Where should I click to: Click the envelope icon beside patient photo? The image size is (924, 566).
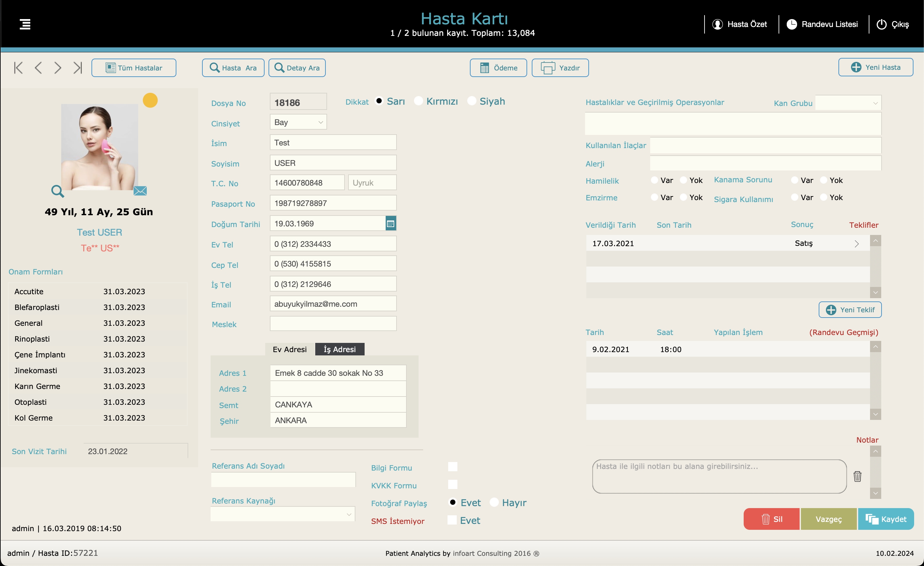(140, 191)
